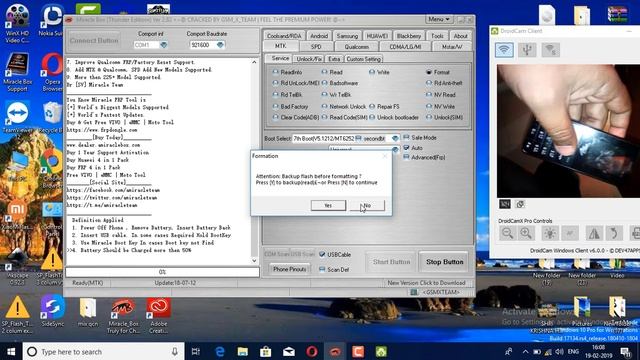Click the log panel scroll-down arrow
Viewport: 640px width, 360px height.
[254, 260]
